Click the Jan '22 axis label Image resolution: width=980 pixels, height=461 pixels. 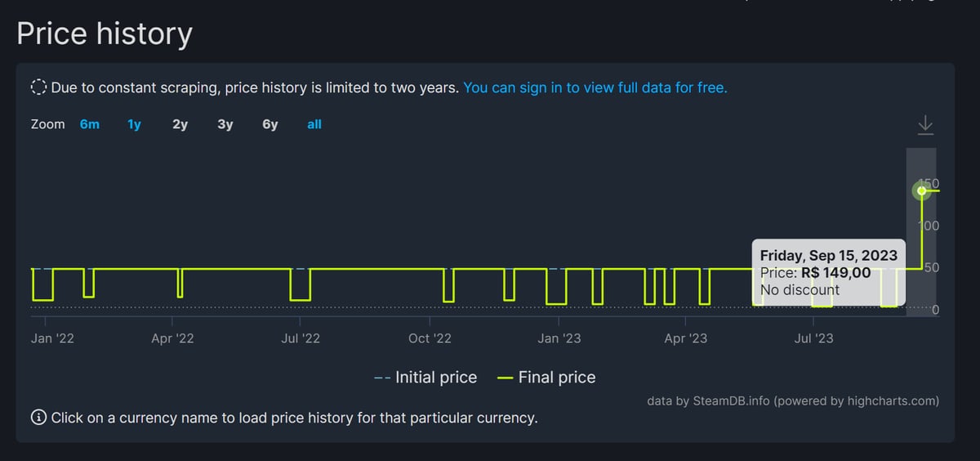pyautogui.click(x=52, y=338)
